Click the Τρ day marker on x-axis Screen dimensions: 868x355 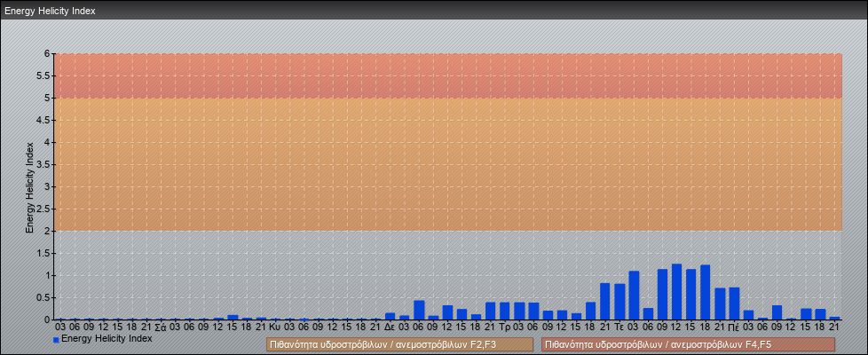504,327
